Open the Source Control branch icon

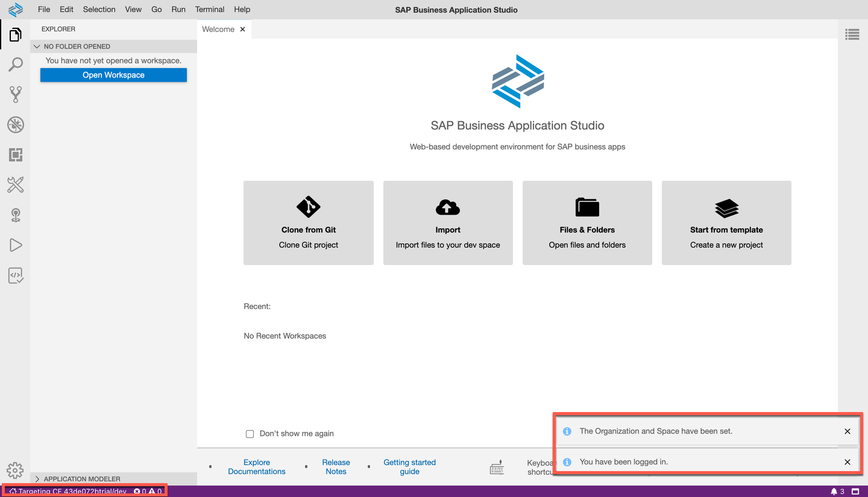pyautogui.click(x=16, y=94)
